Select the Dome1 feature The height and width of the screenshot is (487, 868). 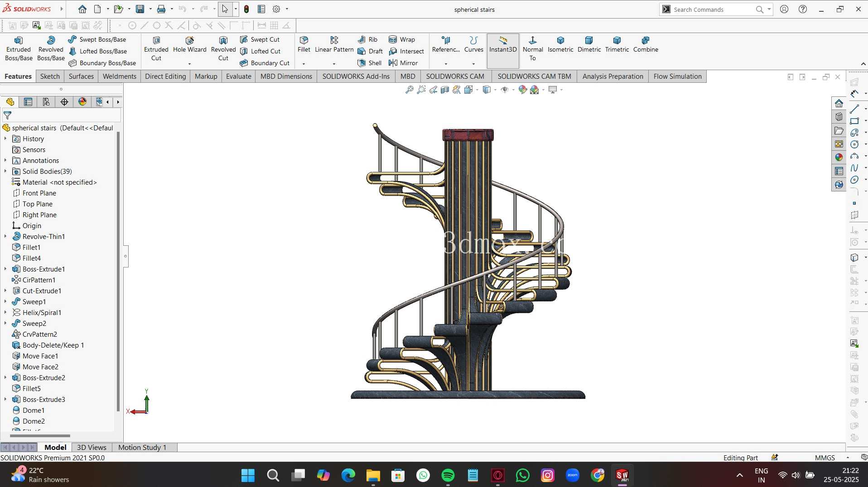29,410
